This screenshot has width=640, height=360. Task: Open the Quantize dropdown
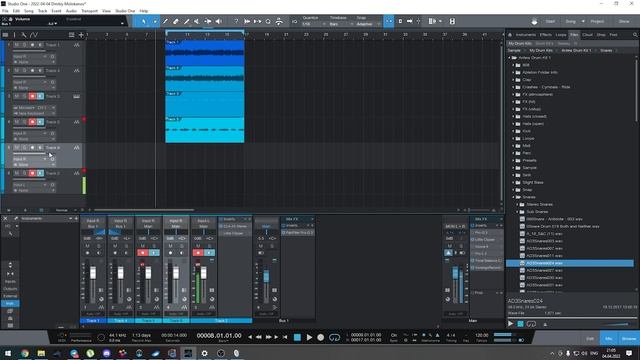point(314,24)
